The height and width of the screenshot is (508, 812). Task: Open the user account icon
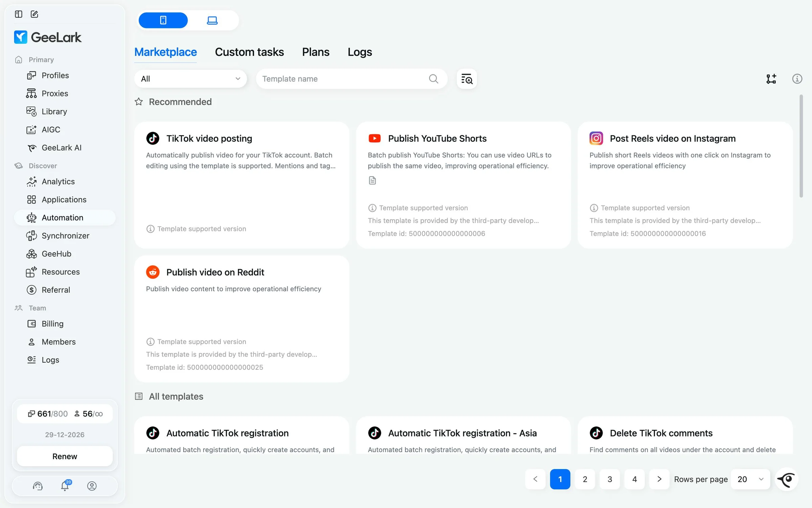click(92, 486)
